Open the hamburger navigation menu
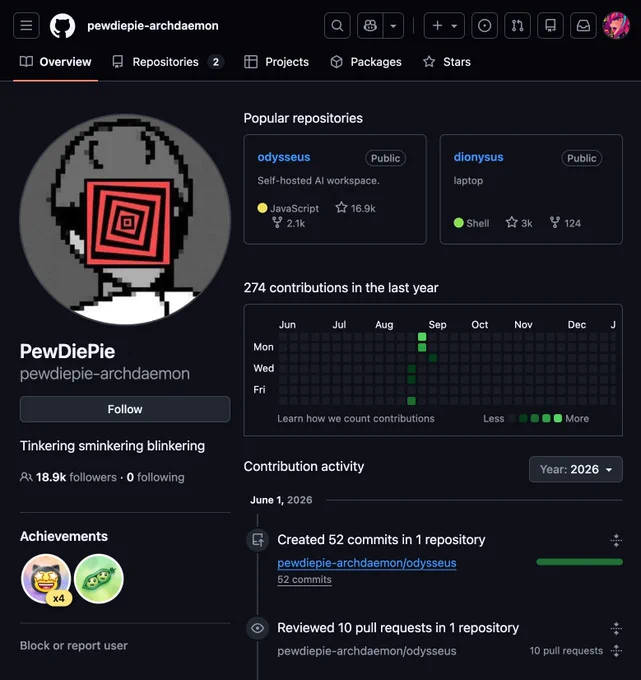This screenshot has height=680, width=641. coord(26,26)
